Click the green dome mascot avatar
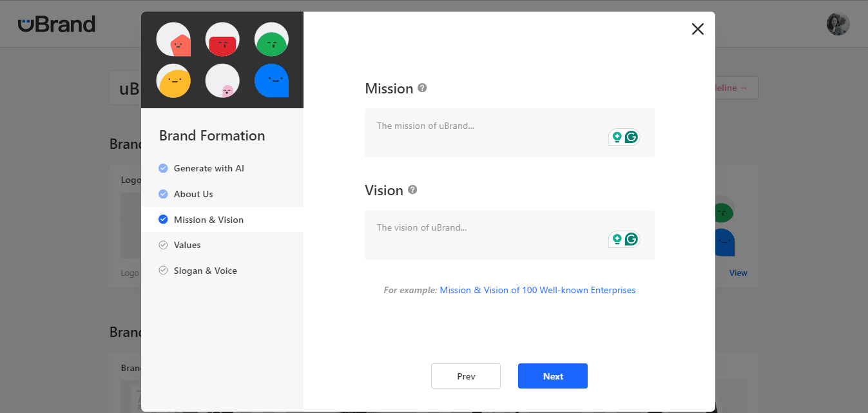 point(271,39)
